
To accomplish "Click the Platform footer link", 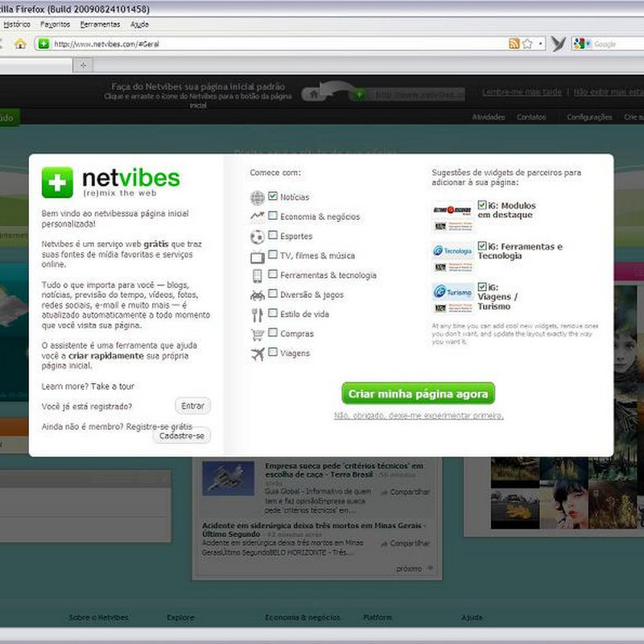I will pyautogui.click(x=378, y=617).
